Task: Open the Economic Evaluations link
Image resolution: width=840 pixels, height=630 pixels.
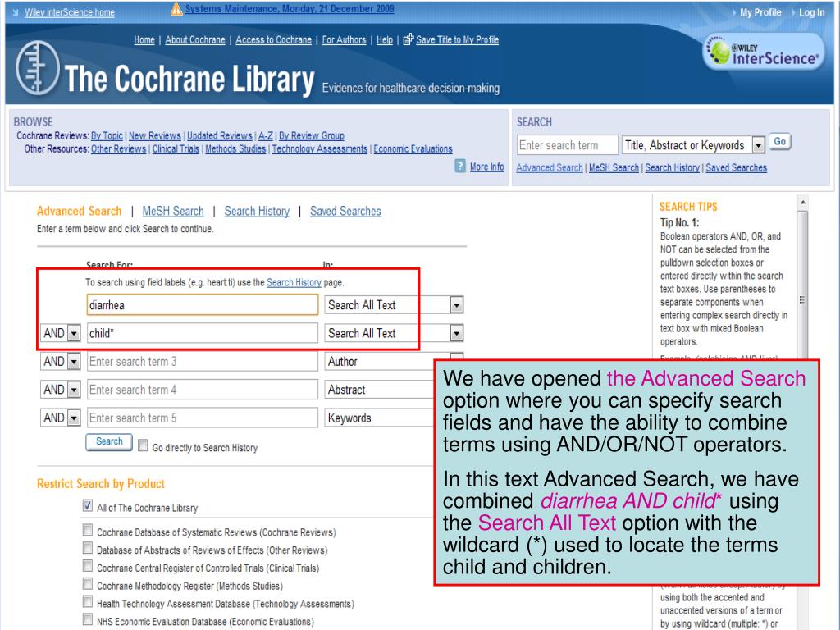Action: pyautogui.click(x=413, y=149)
